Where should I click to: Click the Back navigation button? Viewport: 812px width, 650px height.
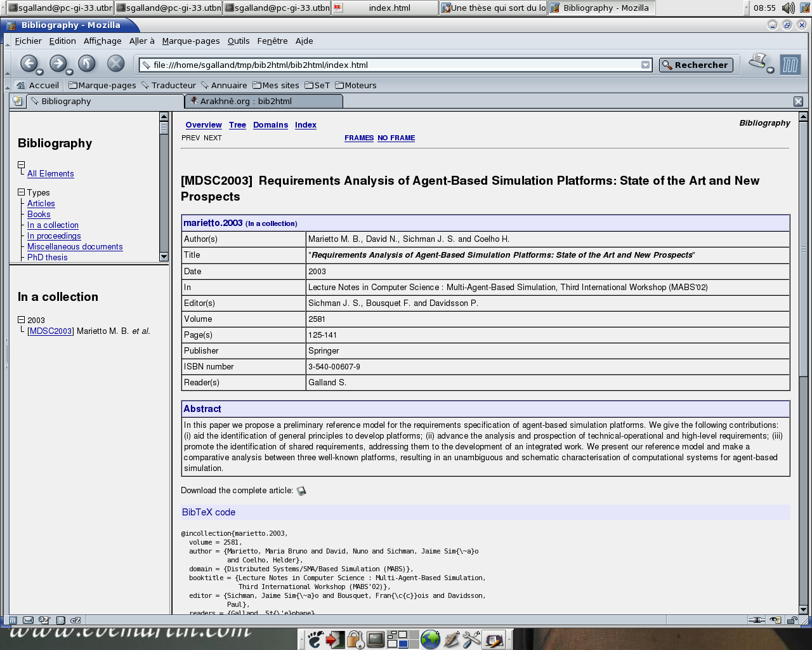point(28,63)
